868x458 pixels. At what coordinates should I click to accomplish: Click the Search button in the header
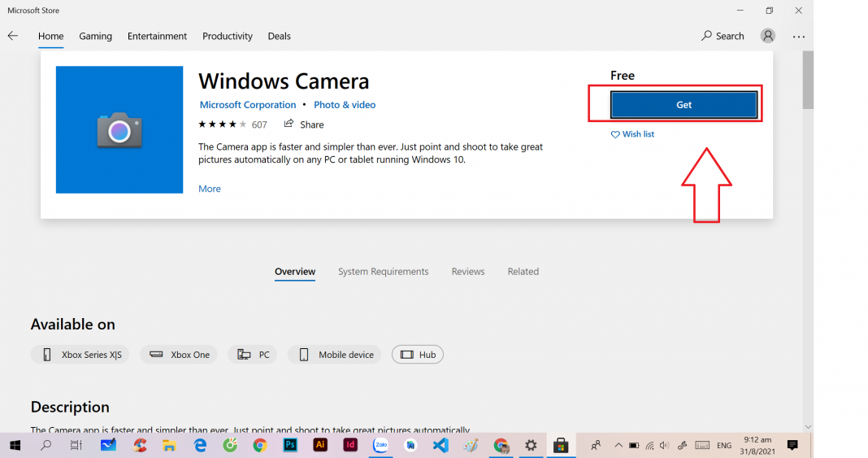pyautogui.click(x=723, y=36)
